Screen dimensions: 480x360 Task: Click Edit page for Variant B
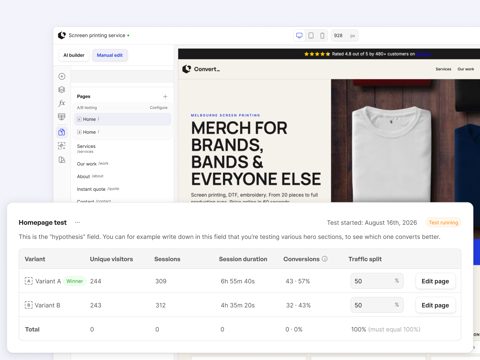[x=435, y=305]
